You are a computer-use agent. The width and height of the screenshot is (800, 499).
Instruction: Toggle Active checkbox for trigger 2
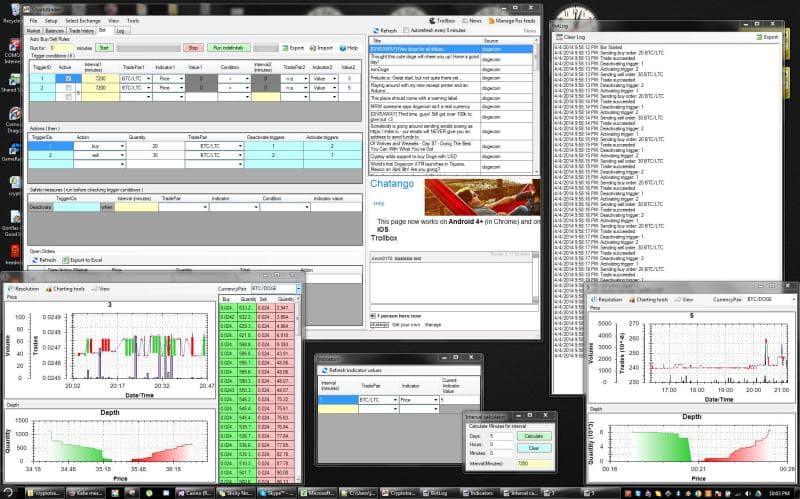coord(67,88)
